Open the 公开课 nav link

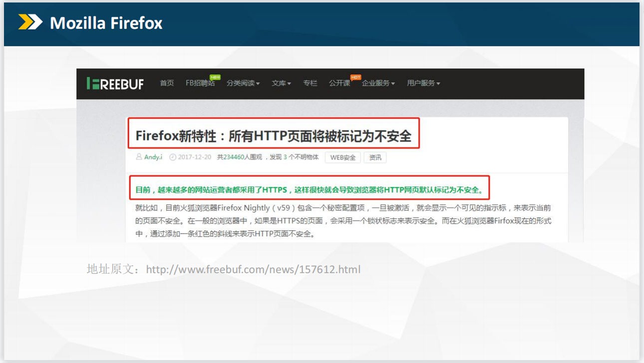[x=339, y=83]
